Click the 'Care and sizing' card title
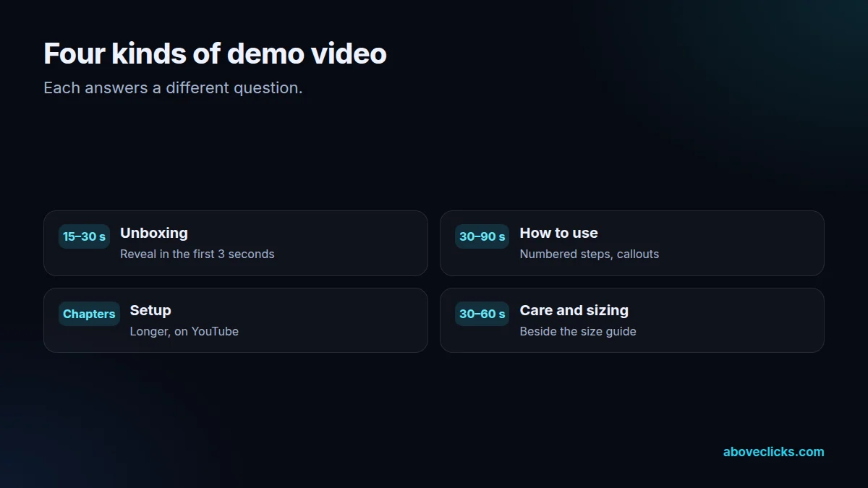The image size is (868, 488). pos(574,310)
